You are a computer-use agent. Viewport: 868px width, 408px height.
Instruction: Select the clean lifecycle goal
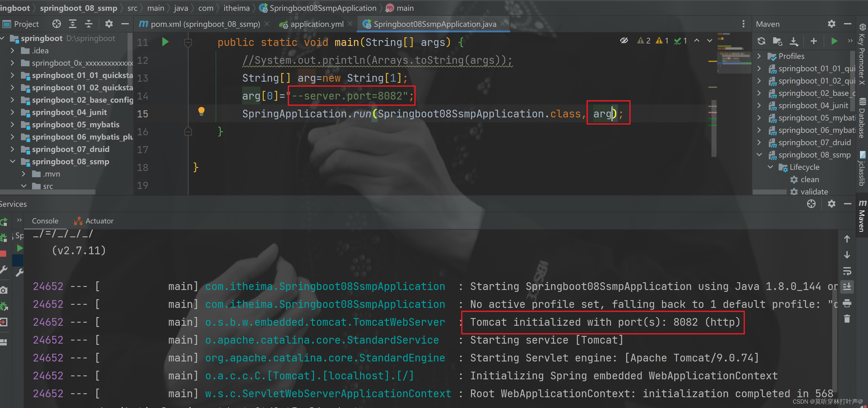click(x=809, y=180)
